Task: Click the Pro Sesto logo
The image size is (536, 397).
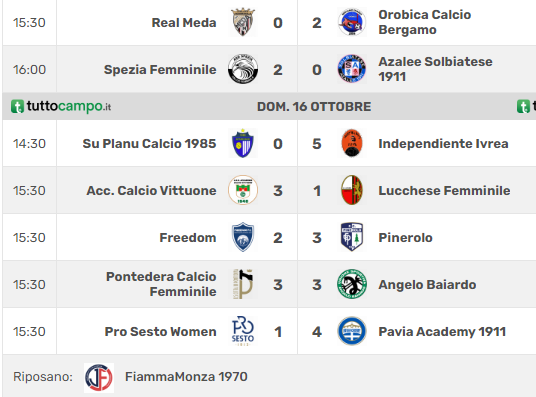Action: (243, 331)
